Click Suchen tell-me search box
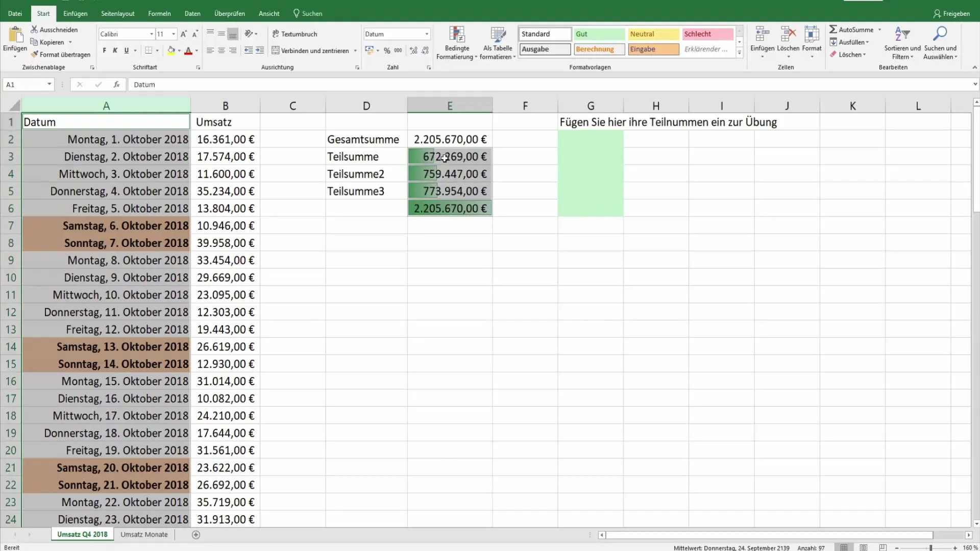 pos(308,13)
